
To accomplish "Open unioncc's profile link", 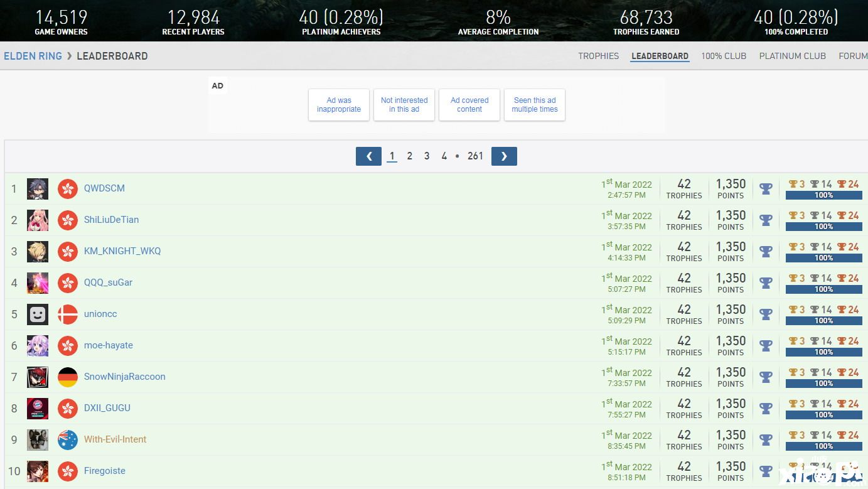I will point(100,314).
